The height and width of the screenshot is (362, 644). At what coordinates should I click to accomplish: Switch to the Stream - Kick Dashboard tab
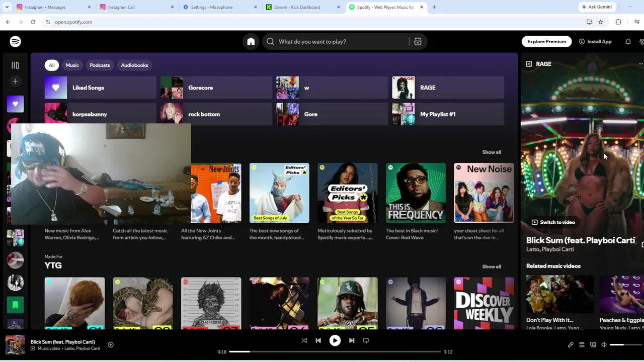tap(302, 7)
